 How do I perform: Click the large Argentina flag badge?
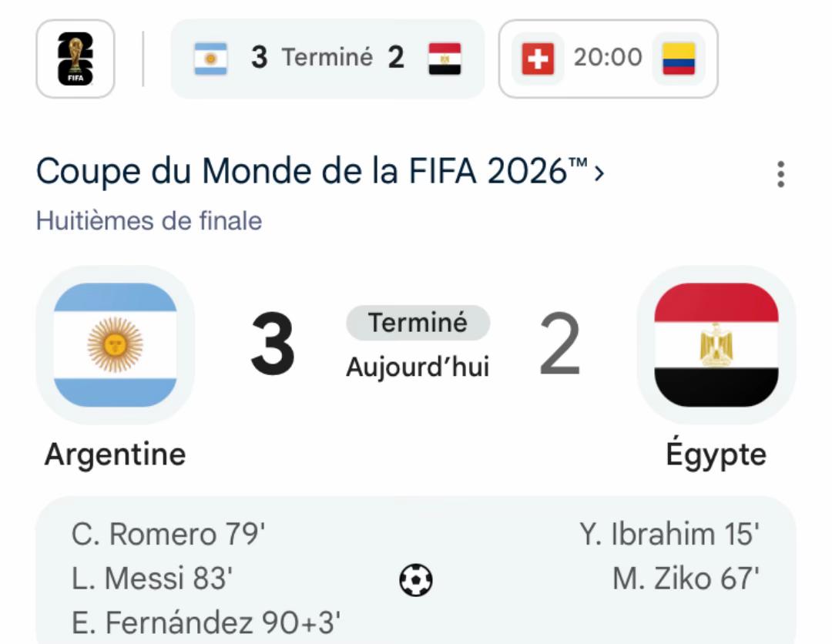click(115, 345)
